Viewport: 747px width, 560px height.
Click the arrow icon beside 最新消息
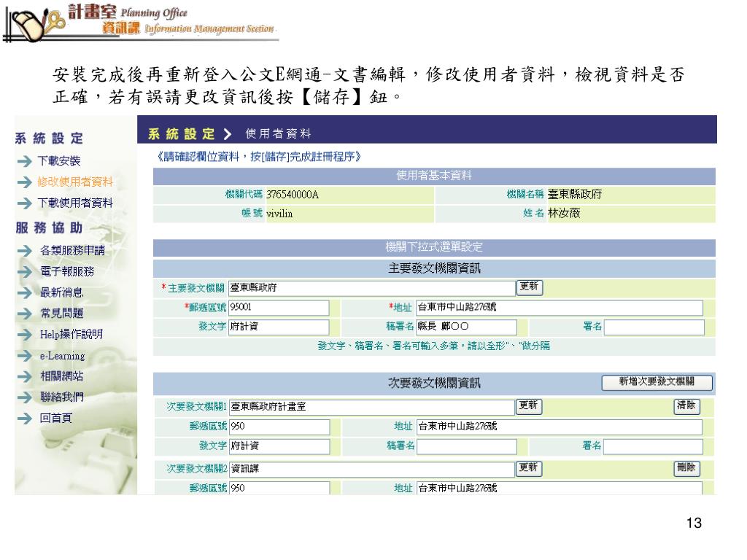pyautogui.click(x=24, y=293)
